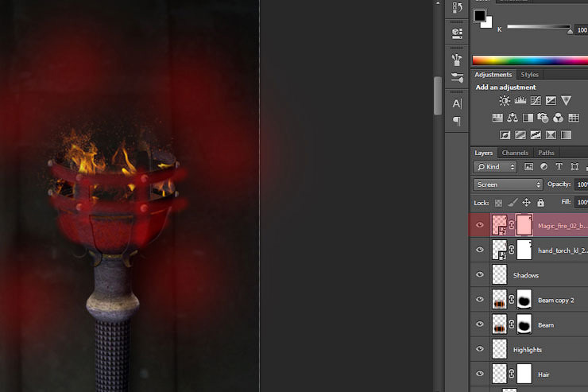Enable lock all for the layer
The width and height of the screenshot is (588, 392).
tap(541, 203)
